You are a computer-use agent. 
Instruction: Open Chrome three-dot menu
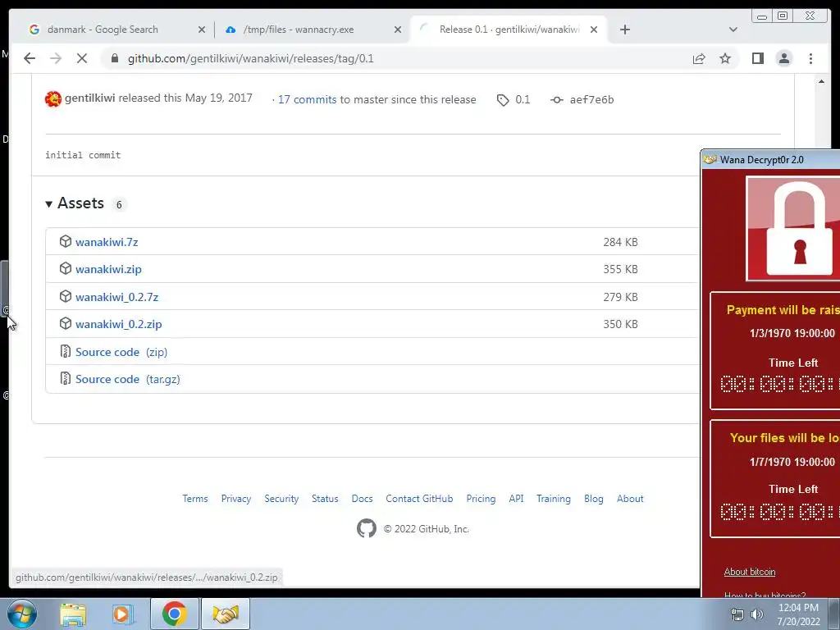(810, 58)
